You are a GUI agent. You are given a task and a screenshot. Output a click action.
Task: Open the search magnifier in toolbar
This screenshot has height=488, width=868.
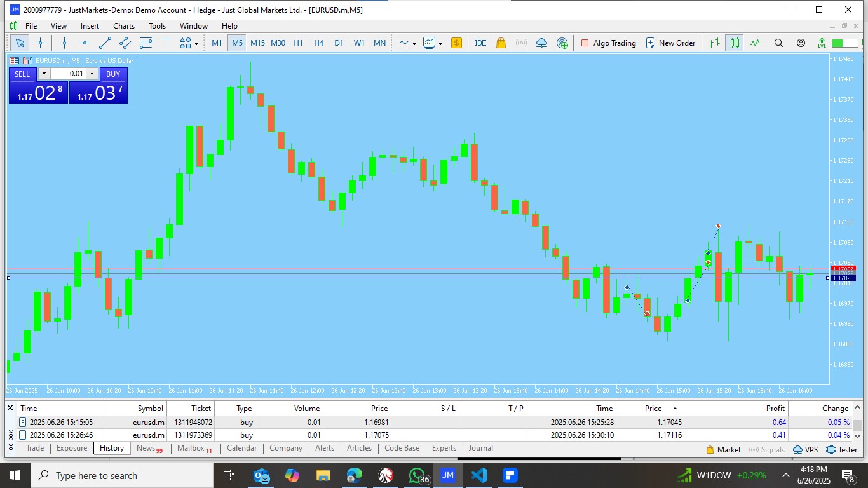click(x=778, y=43)
